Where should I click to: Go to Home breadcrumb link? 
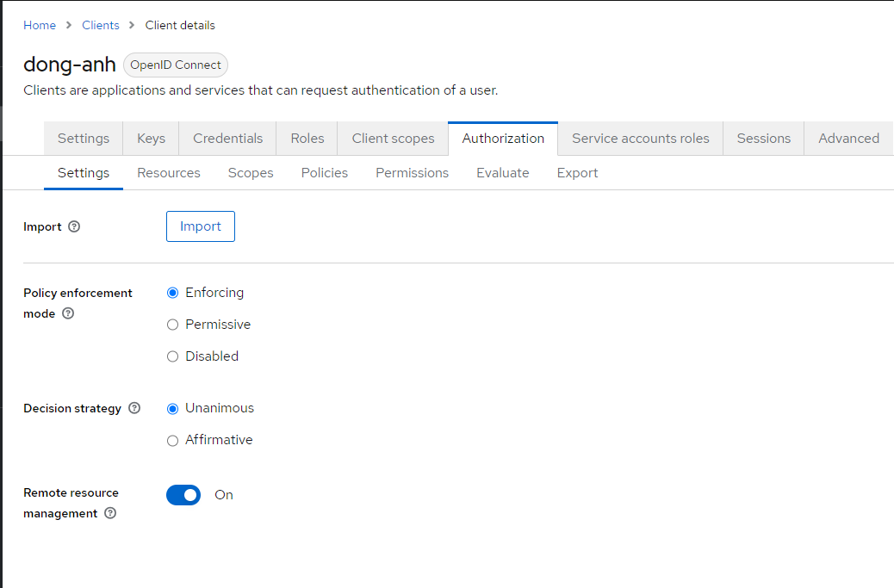(x=40, y=25)
